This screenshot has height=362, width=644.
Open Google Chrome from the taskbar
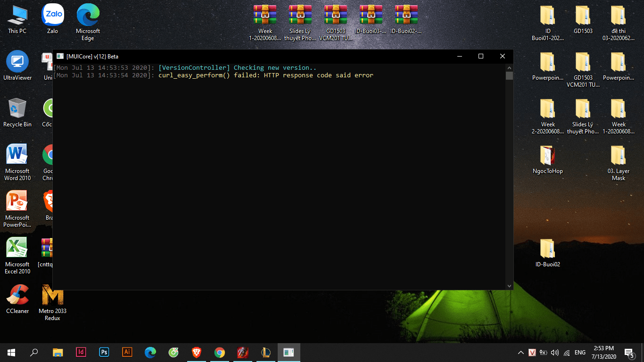(x=219, y=353)
